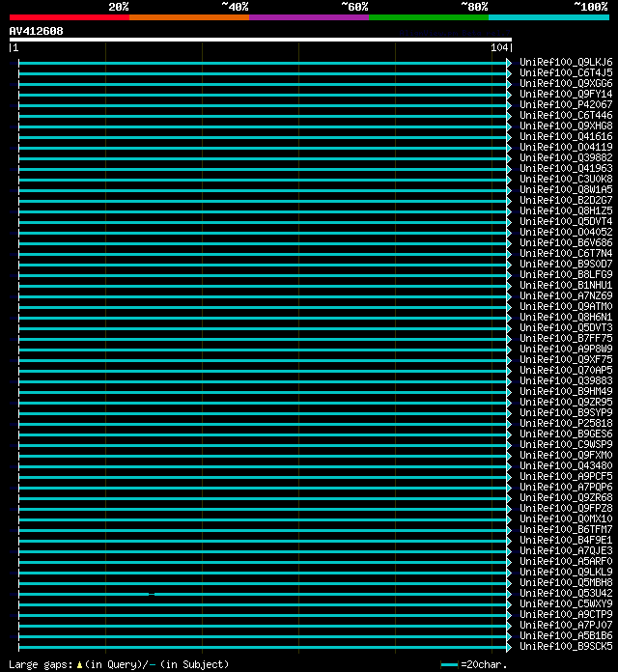Click the UniRef100_P25818 label
The image size is (618, 672).
(x=566, y=424)
